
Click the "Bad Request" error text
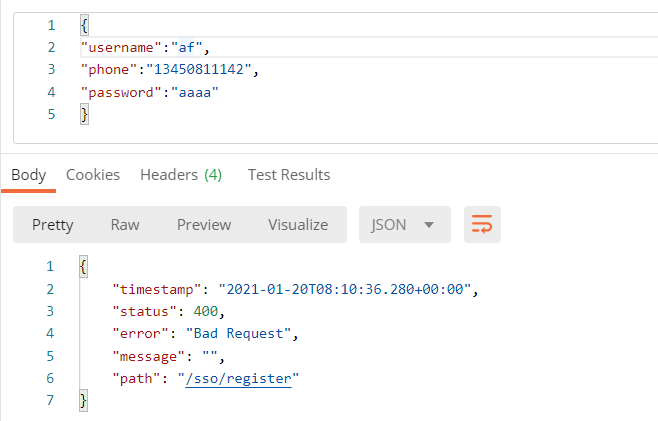239,334
